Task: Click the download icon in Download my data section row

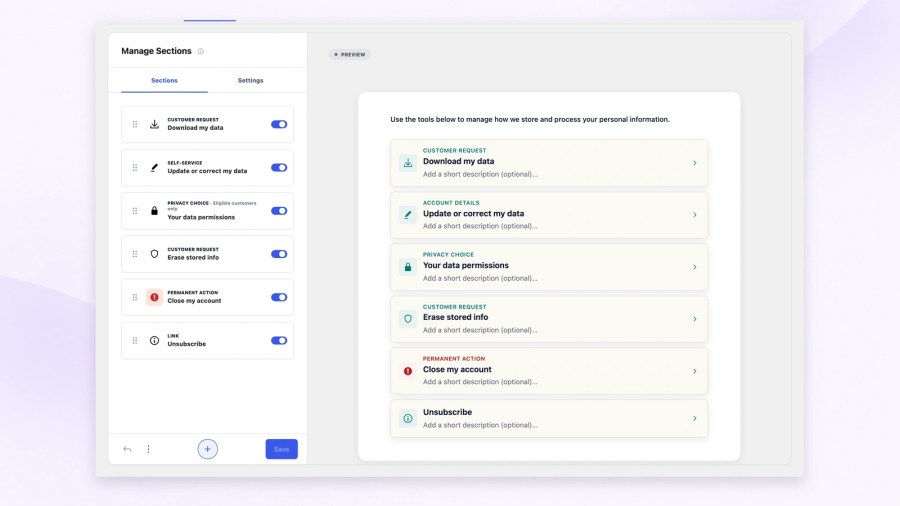Action: (154, 124)
